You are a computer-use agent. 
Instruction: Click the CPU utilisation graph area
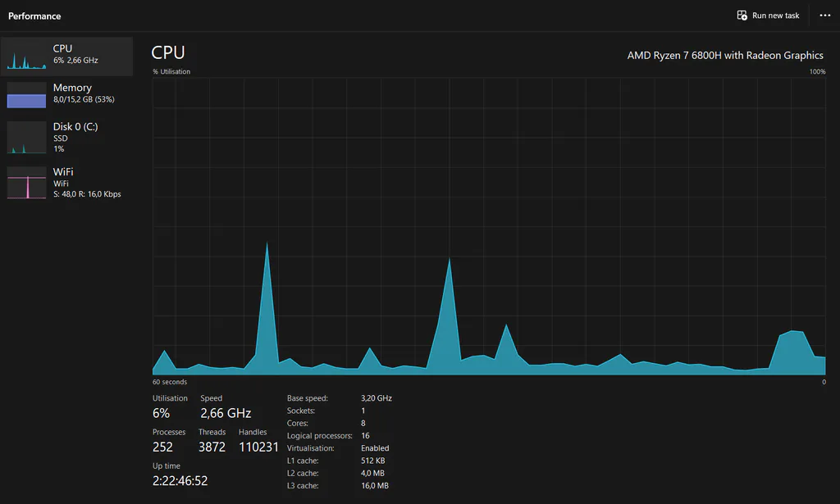click(x=489, y=226)
